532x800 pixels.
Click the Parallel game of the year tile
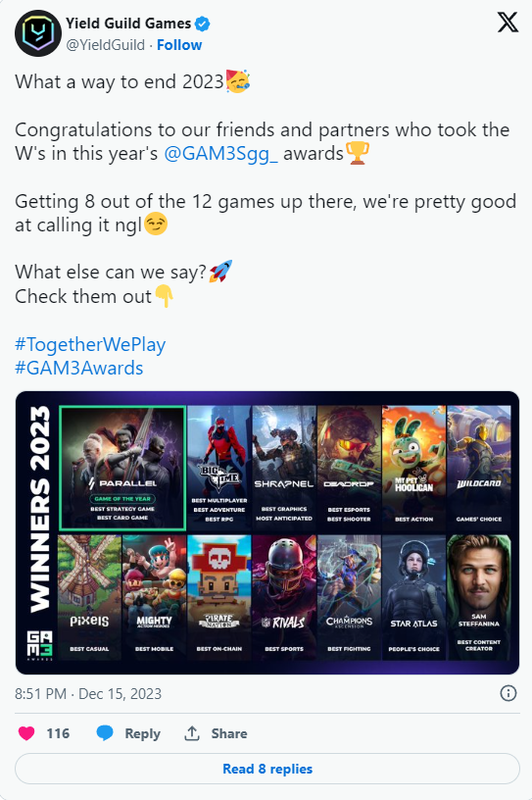point(122,468)
